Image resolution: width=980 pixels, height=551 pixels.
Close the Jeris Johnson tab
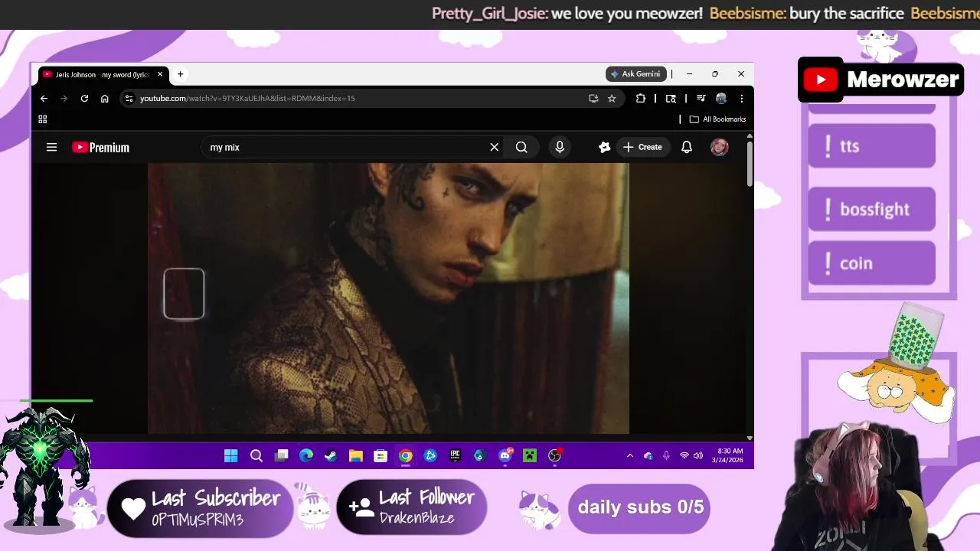point(160,74)
